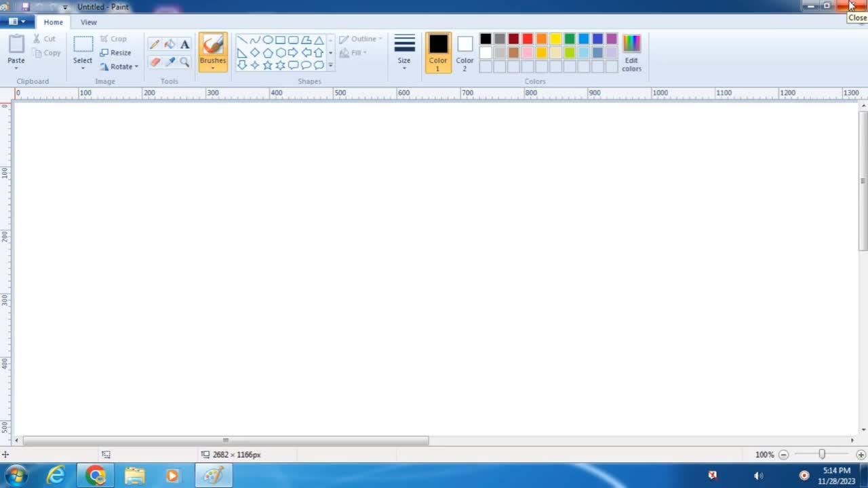This screenshot has width=868, height=488.
Task: Open Google Chrome from the taskbar
Action: pos(96,476)
